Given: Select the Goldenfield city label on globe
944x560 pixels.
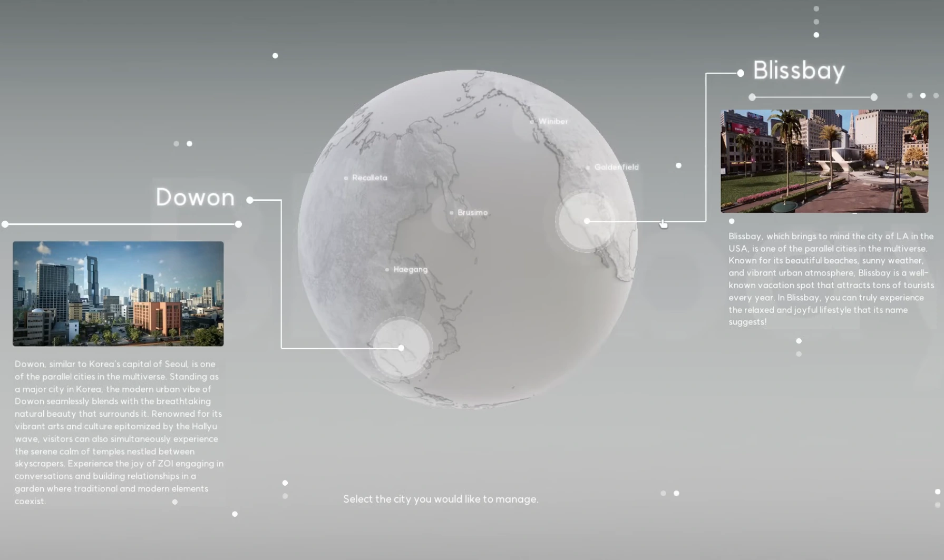Looking at the screenshot, I should pos(616,167).
